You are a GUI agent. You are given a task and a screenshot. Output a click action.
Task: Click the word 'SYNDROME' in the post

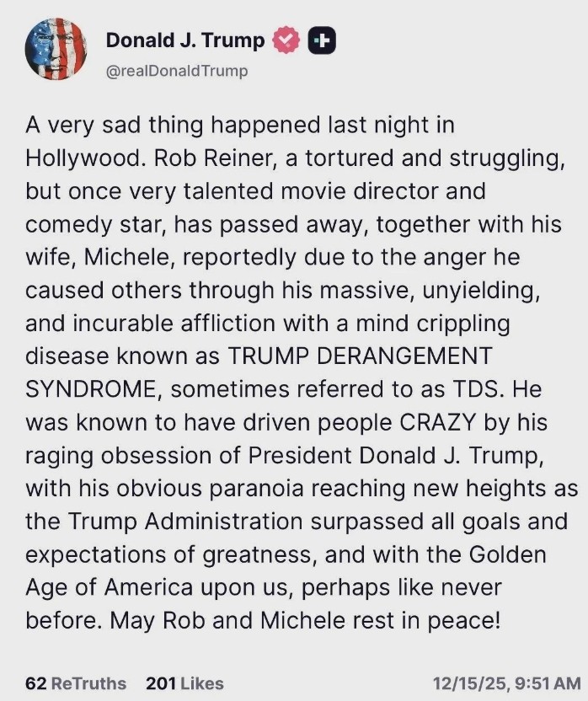click(92, 388)
